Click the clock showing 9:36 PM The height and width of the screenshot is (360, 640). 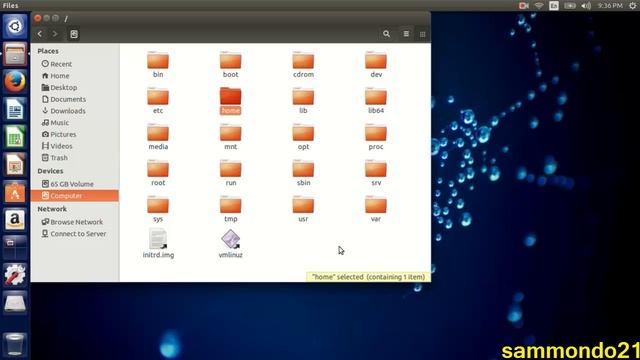(x=610, y=6)
